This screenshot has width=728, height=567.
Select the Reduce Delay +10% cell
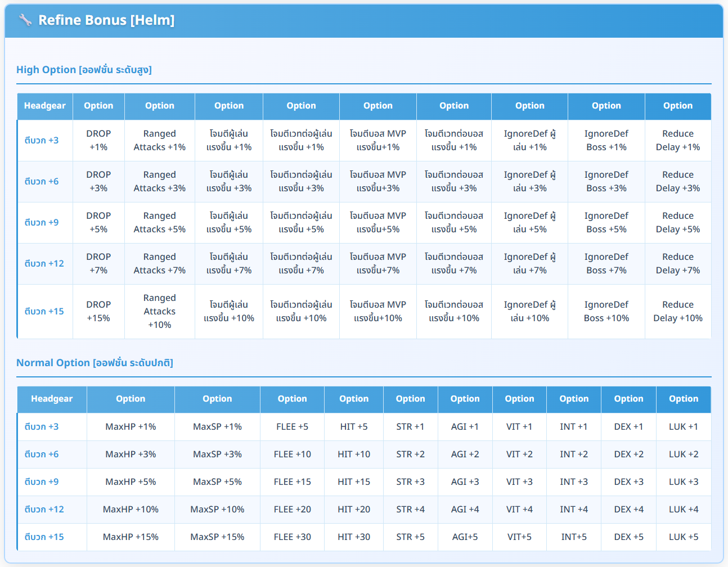pyautogui.click(x=677, y=312)
